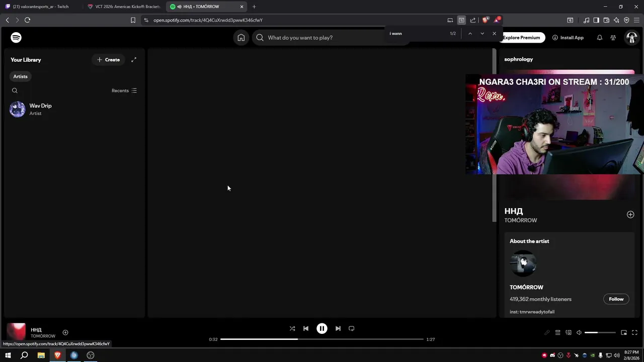Viewport: 644px width, 362px height.
Task: Filter library by Artists chip
Action: (x=21, y=76)
